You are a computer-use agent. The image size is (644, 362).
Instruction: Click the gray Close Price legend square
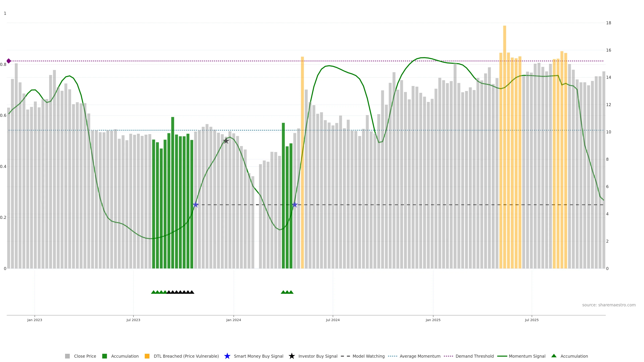(67, 356)
